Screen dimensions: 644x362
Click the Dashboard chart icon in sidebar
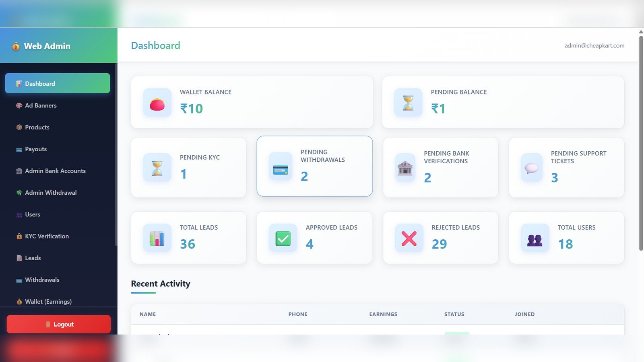(19, 84)
